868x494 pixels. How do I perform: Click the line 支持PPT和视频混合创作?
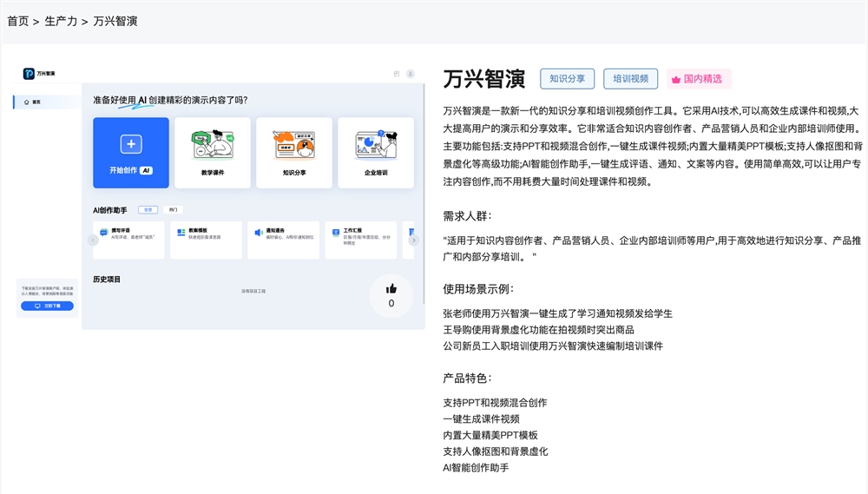click(x=495, y=403)
